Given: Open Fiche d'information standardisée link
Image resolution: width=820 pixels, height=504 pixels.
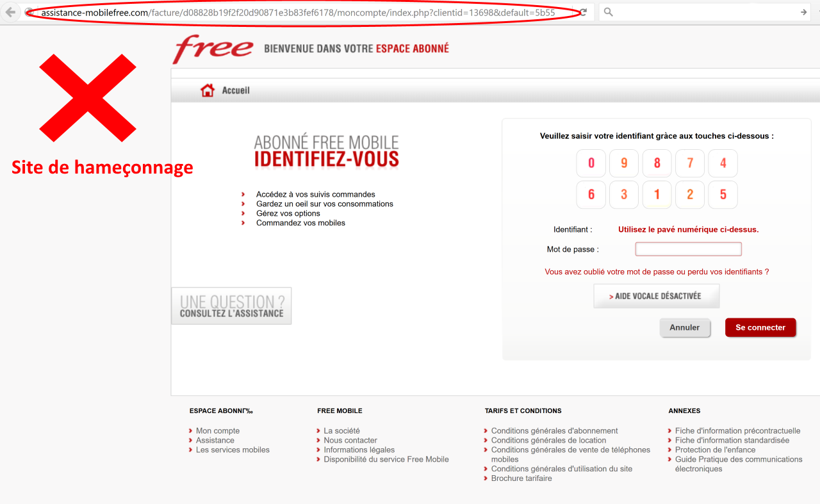Looking at the screenshot, I should (x=732, y=441).
